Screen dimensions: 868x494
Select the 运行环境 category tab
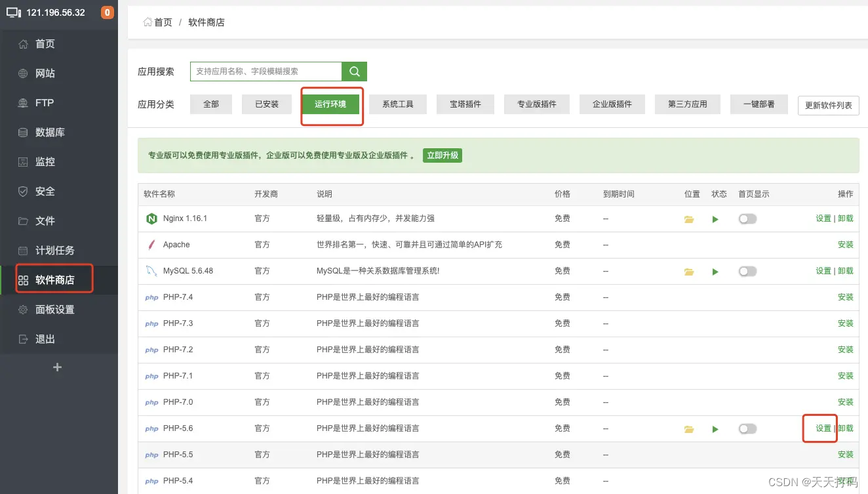pos(330,104)
